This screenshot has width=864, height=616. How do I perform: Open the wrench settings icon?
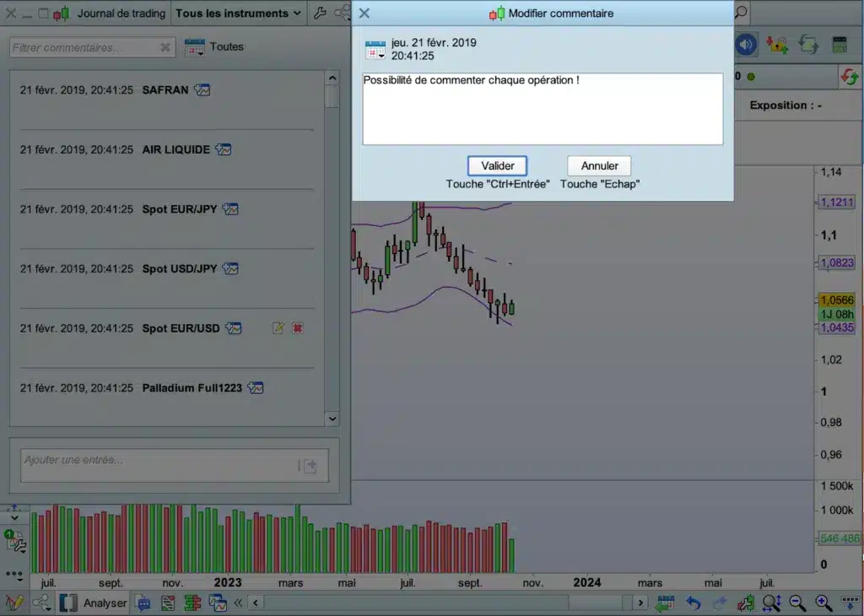point(320,14)
